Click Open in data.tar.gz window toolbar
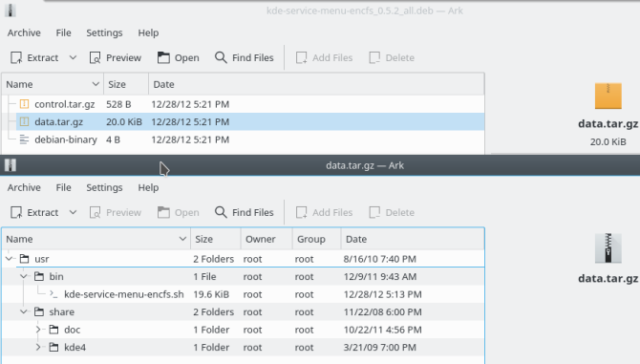Image resolution: width=640 pixels, height=364 pixels. pyautogui.click(x=179, y=213)
